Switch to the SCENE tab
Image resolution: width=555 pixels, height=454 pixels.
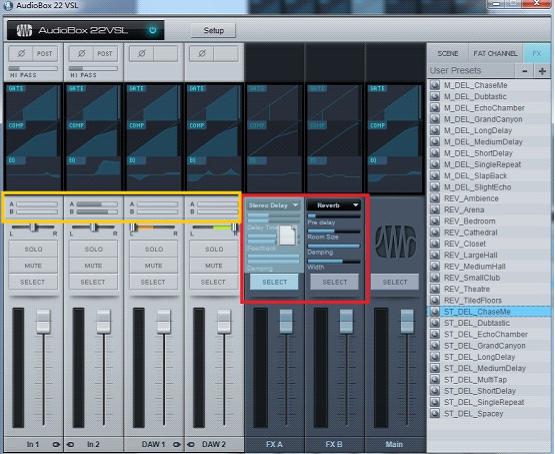click(x=448, y=54)
